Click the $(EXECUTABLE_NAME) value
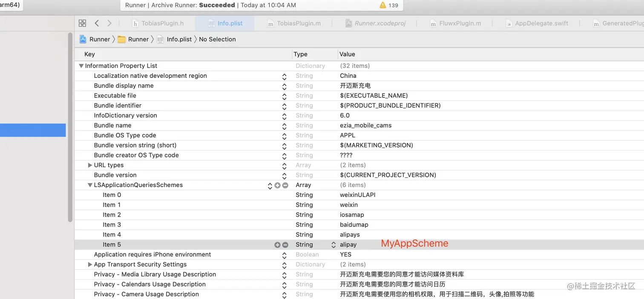Screen dimensions: 644x299 coord(374,96)
